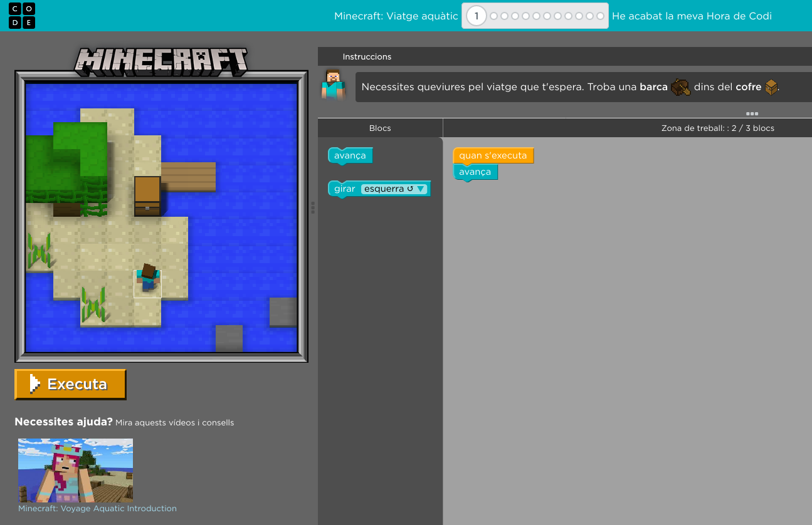
Task: Open Minecraft: Voyage Aquatic Introduction link
Action: [x=97, y=508]
